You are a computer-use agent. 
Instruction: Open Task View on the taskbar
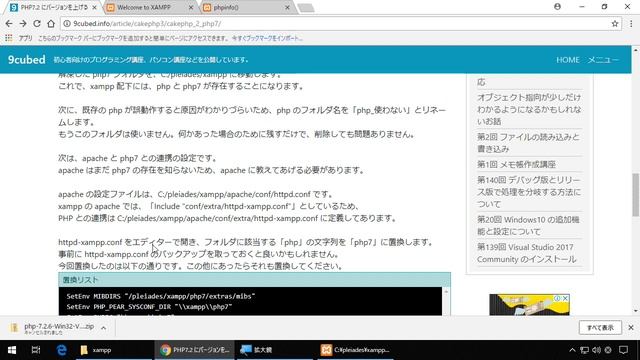[x=36, y=350]
